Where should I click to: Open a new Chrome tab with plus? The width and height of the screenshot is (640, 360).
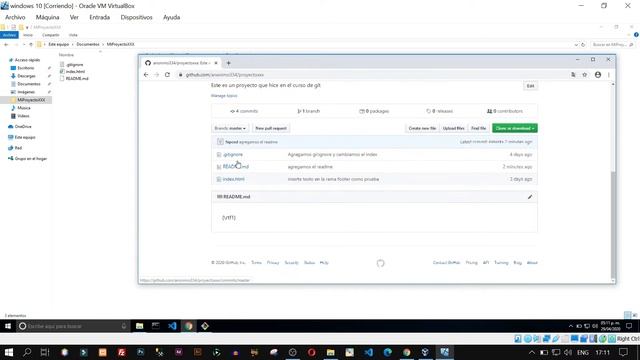[229, 63]
